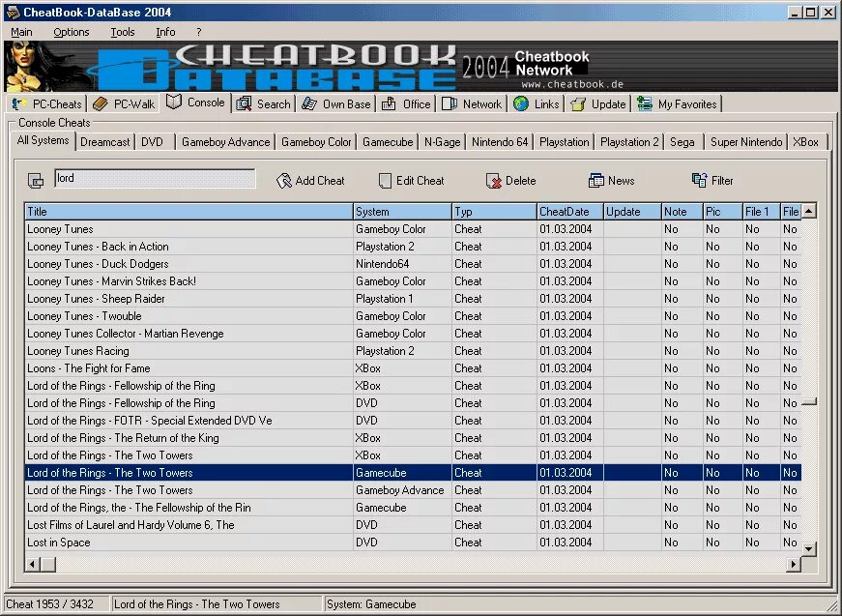The width and height of the screenshot is (842, 616).
Task: Sort by the Title column header
Action: pos(189,212)
